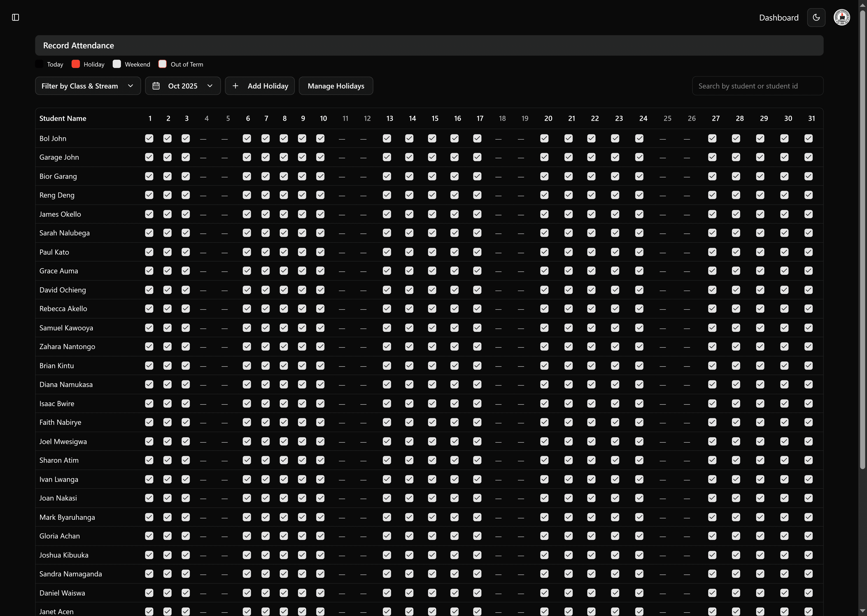
Task: Toggle the sidebar panel icon
Action: click(x=16, y=17)
